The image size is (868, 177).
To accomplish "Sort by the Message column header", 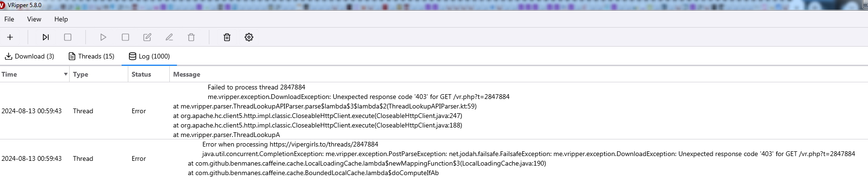I will pyautogui.click(x=518, y=74).
